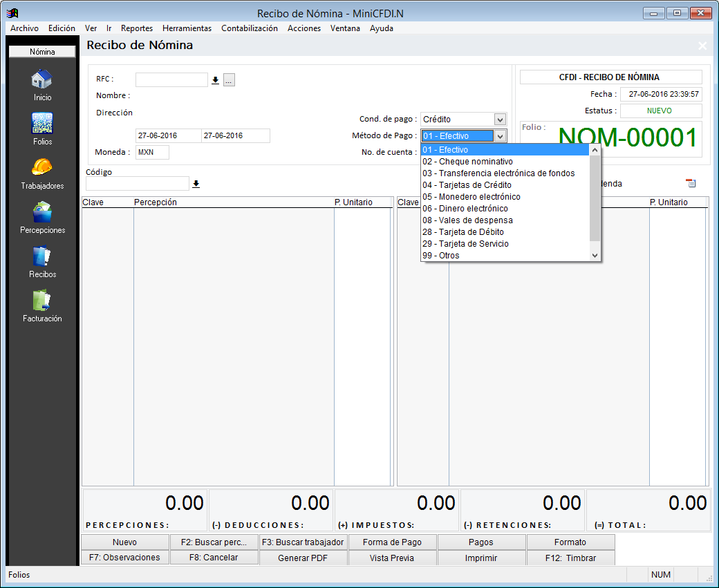Select 02 - Cheque nominativo option
Screen dimensions: 719x588
pos(505,161)
